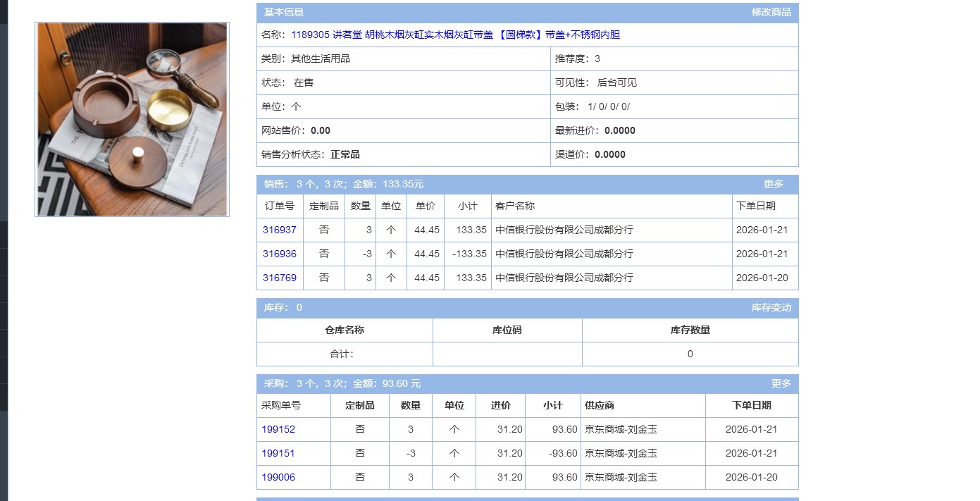Image resolution: width=980 pixels, height=501 pixels.
Task: Click the 采购单号 column header
Action: click(281, 405)
